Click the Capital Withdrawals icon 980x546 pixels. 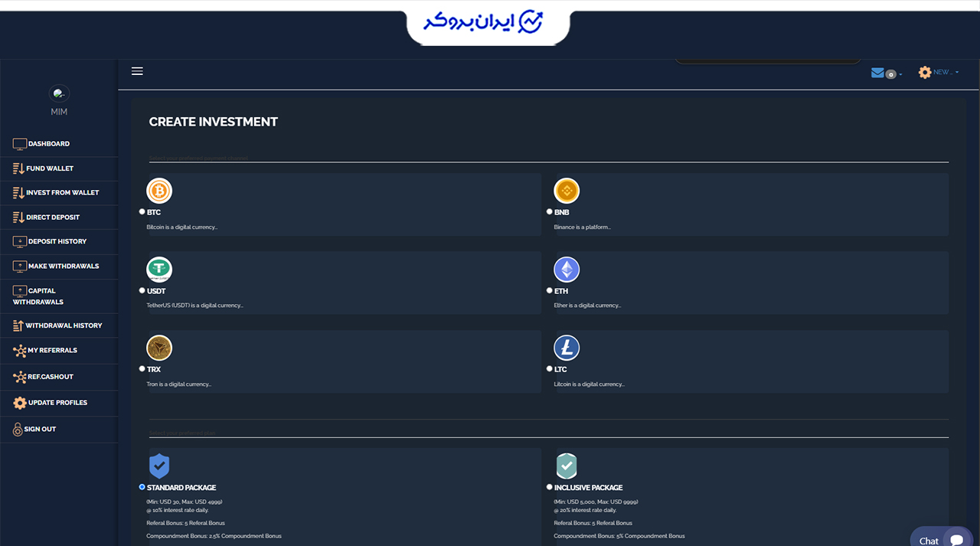[x=19, y=291]
